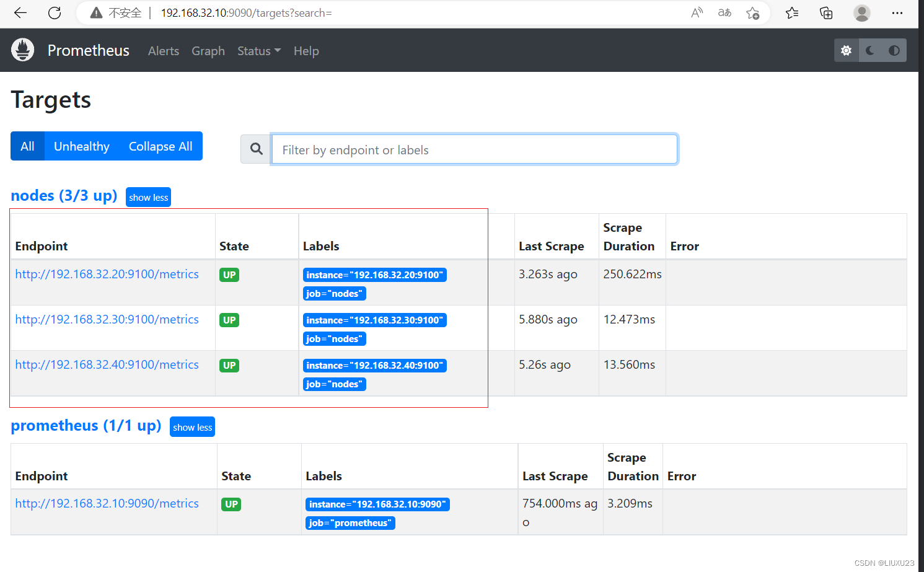Click the search magnifier icon
This screenshot has height=572, width=924.
[x=256, y=149]
